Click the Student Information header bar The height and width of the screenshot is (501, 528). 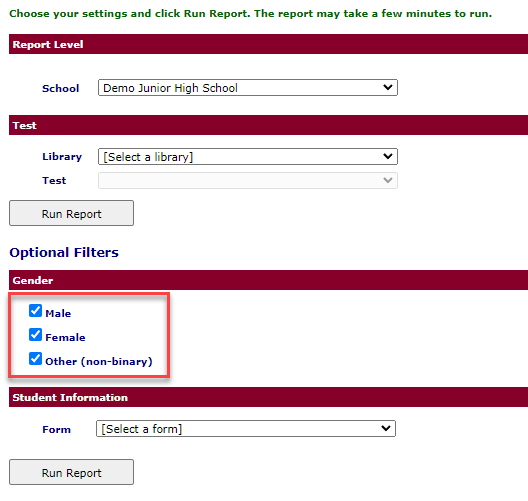[x=268, y=397]
